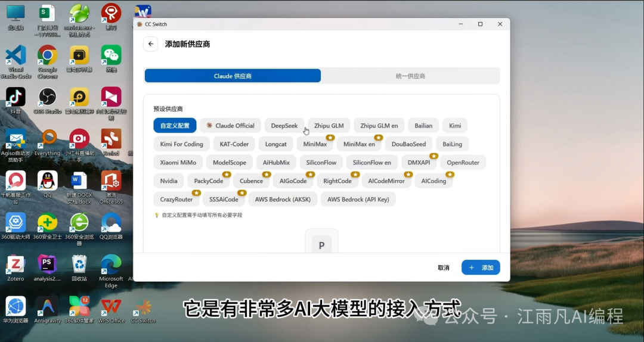This screenshot has height=342, width=644.
Task: Pick the DeepSeek provider preset
Action: (284, 126)
